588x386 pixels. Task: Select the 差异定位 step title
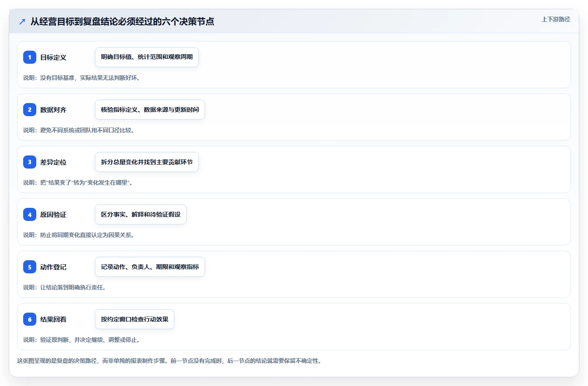click(53, 162)
